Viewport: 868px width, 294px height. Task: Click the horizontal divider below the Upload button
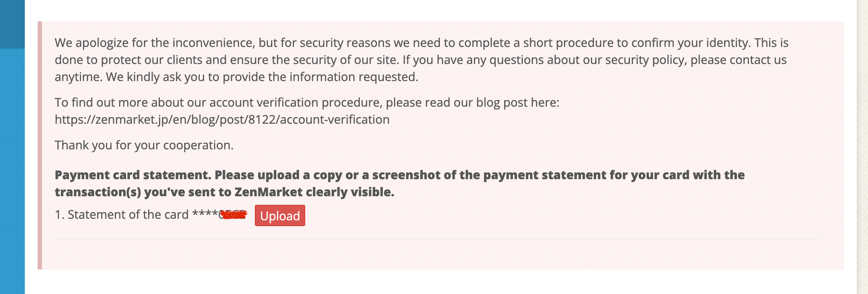coord(436,239)
